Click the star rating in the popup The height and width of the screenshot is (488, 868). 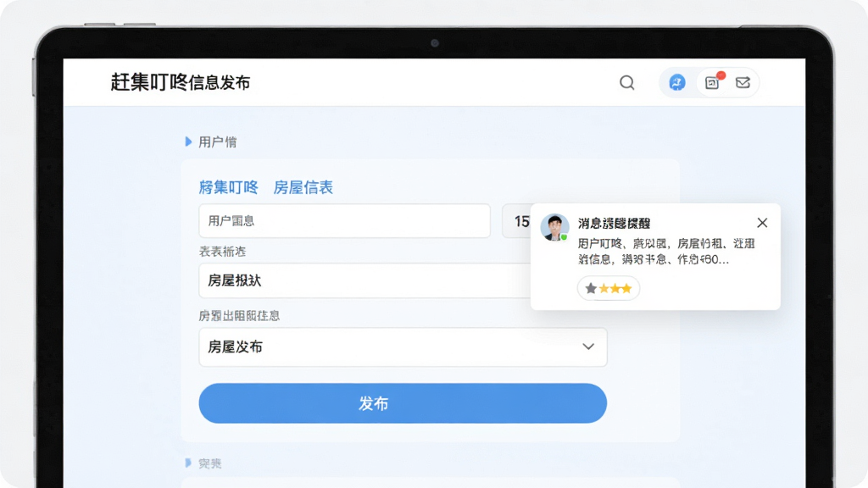(609, 288)
